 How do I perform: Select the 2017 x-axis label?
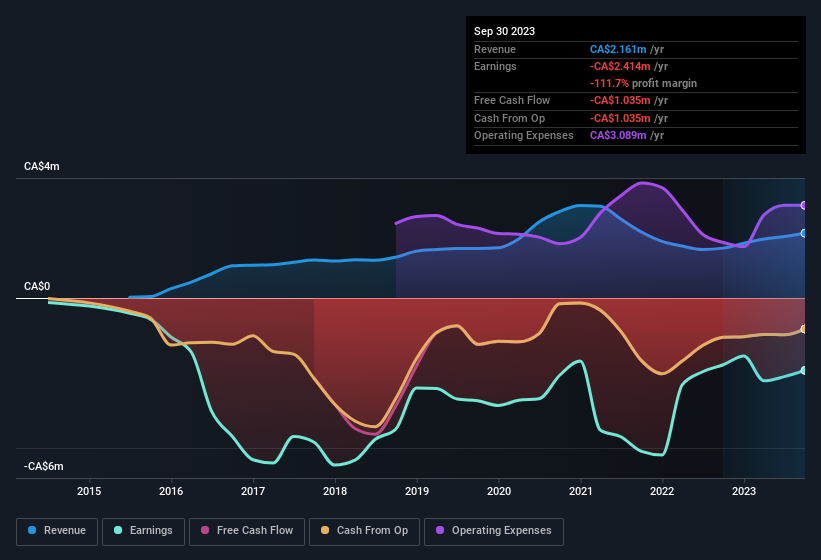(253, 491)
